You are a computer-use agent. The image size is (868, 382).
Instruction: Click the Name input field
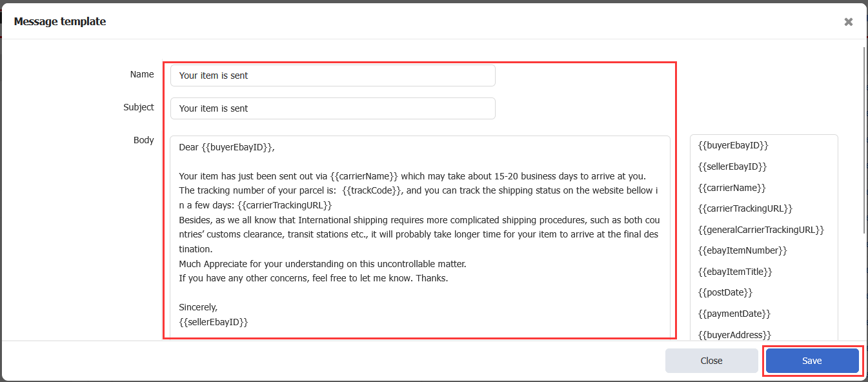[x=332, y=75]
